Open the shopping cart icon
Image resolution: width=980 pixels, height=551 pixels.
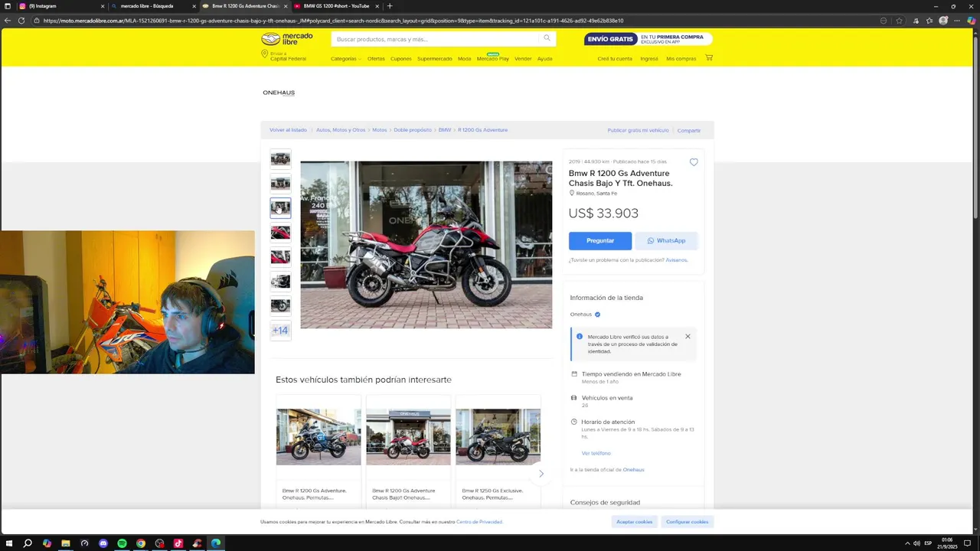(709, 57)
